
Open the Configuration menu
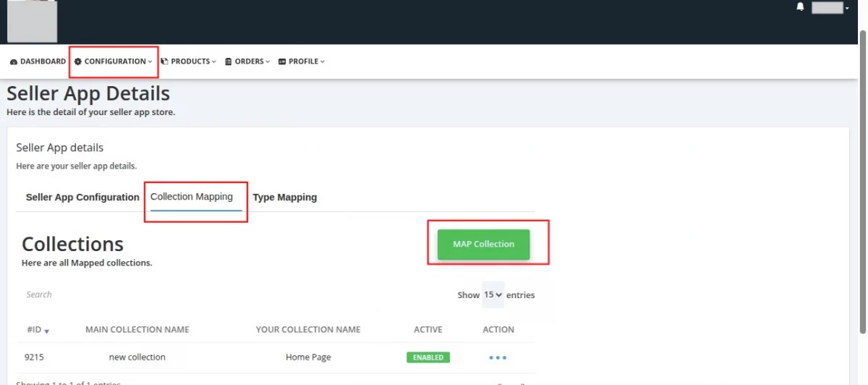114,62
